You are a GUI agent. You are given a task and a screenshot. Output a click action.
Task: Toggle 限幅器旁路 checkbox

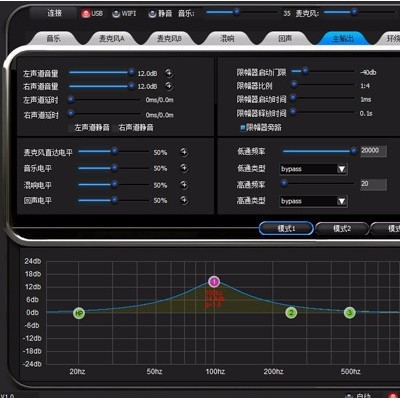tap(243, 127)
